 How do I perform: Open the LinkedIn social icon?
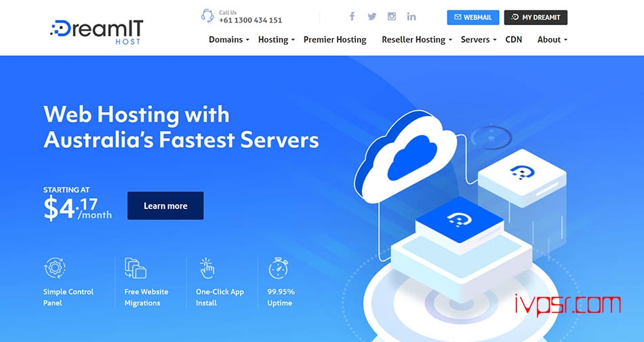411,16
